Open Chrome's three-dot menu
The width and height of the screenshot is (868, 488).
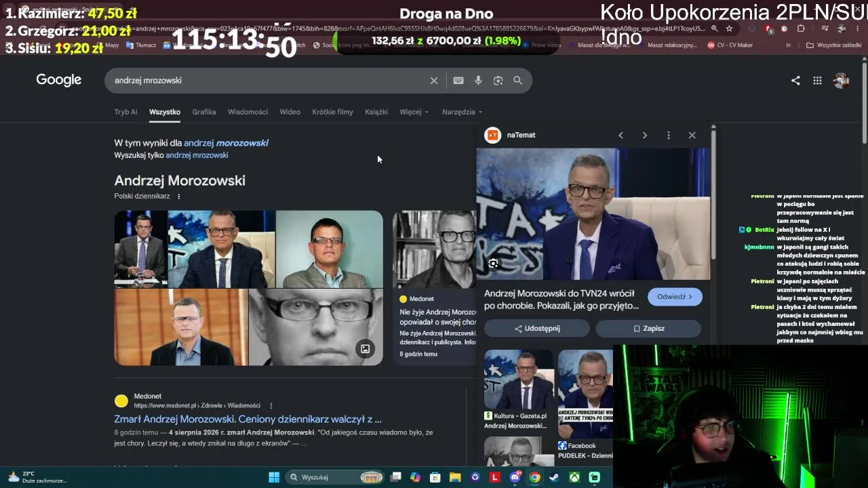coord(859,28)
